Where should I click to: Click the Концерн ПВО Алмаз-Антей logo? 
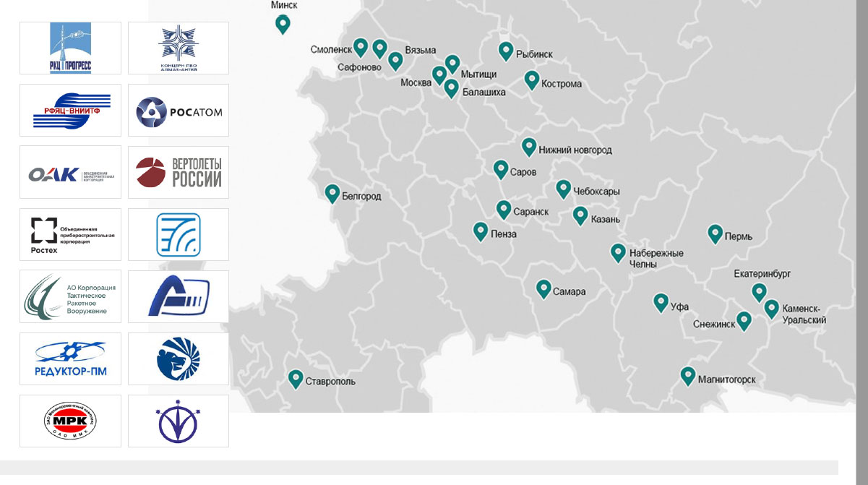point(179,48)
